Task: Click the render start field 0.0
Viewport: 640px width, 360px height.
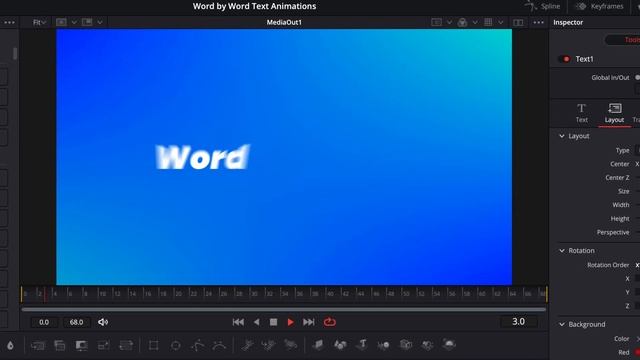Action: [44, 322]
